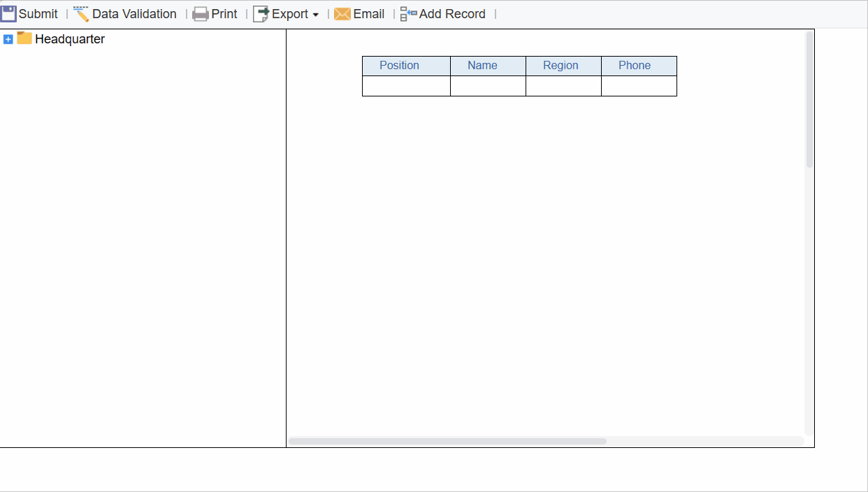Click the empty cell under Name
The image size is (868, 492).
pyautogui.click(x=488, y=85)
